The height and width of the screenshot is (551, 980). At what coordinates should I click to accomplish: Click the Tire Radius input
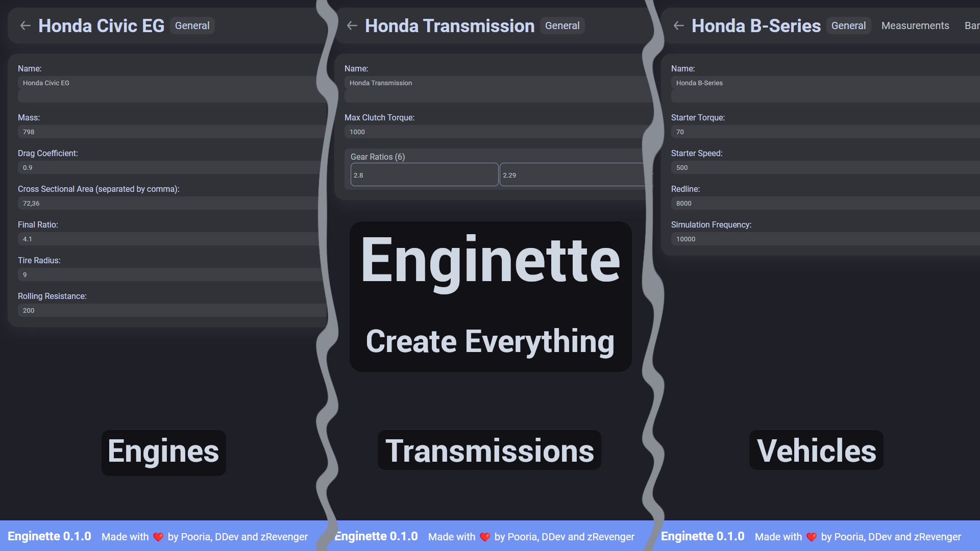click(168, 274)
